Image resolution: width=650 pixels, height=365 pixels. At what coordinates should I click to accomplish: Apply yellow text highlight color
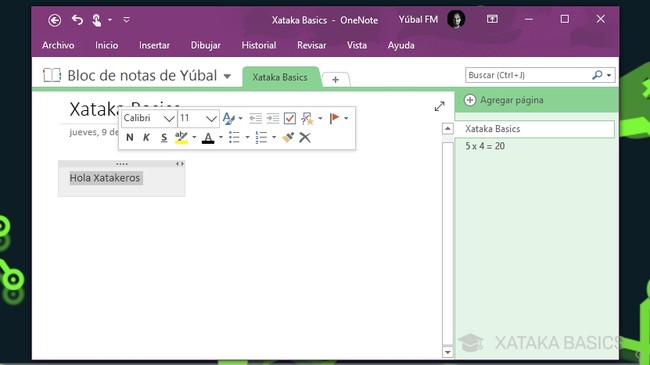point(181,137)
